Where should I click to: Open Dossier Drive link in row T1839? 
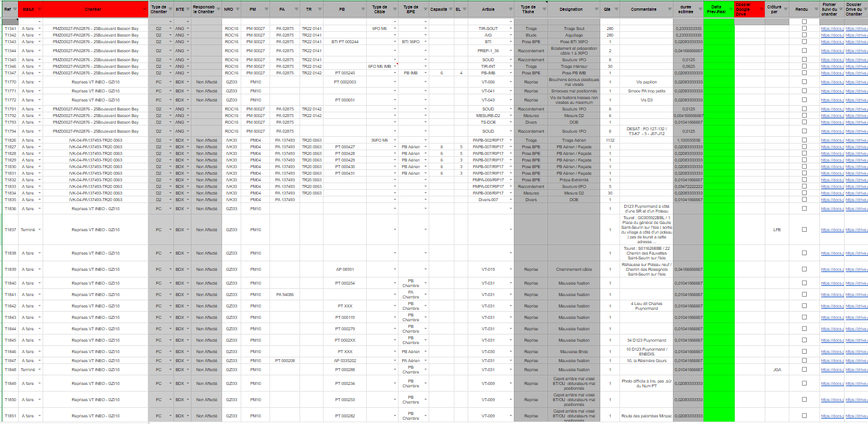(857, 270)
